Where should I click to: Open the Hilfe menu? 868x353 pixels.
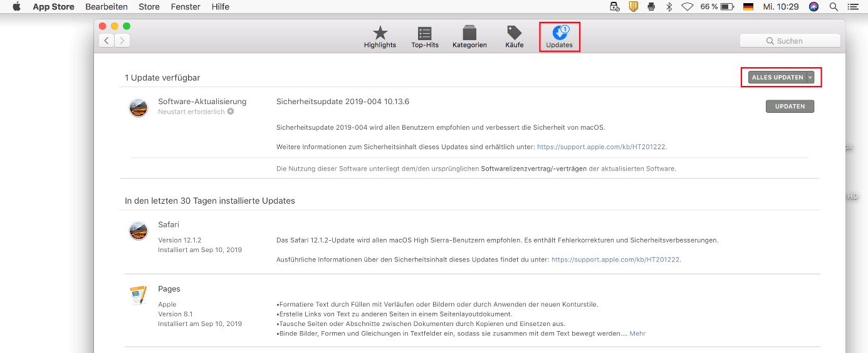click(x=221, y=7)
